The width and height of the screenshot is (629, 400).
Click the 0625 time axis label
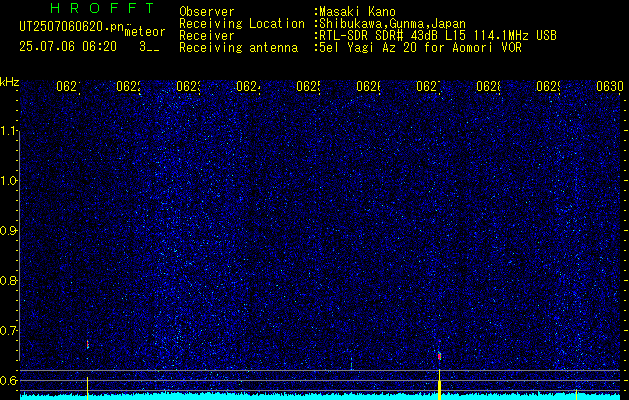(308, 86)
